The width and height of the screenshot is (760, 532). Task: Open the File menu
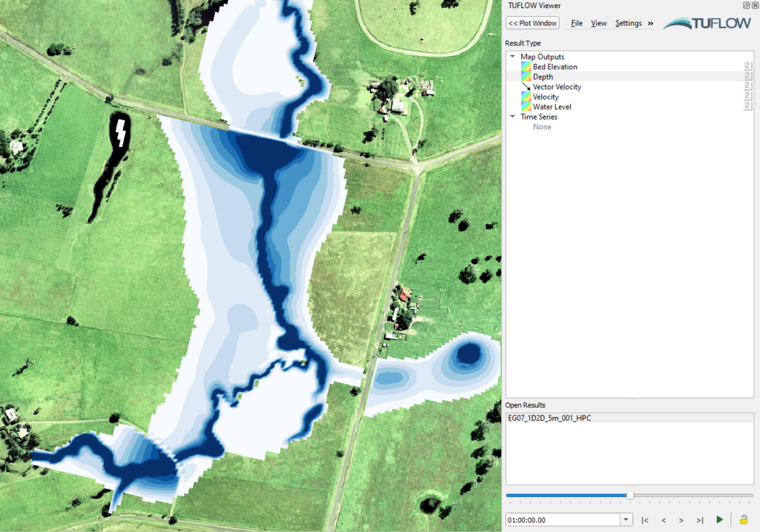(x=577, y=23)
